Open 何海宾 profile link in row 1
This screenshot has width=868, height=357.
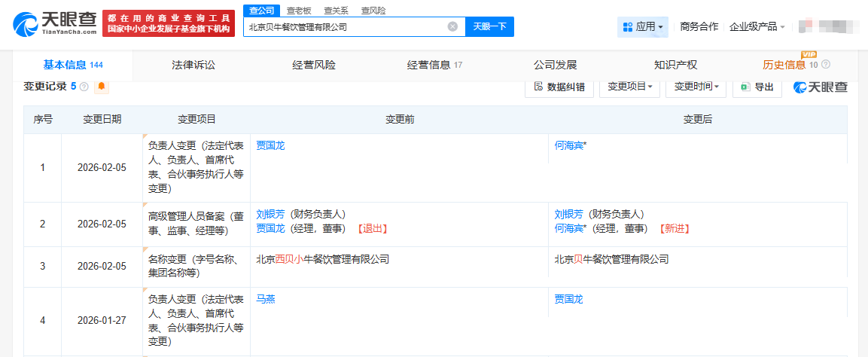(569, 145)
